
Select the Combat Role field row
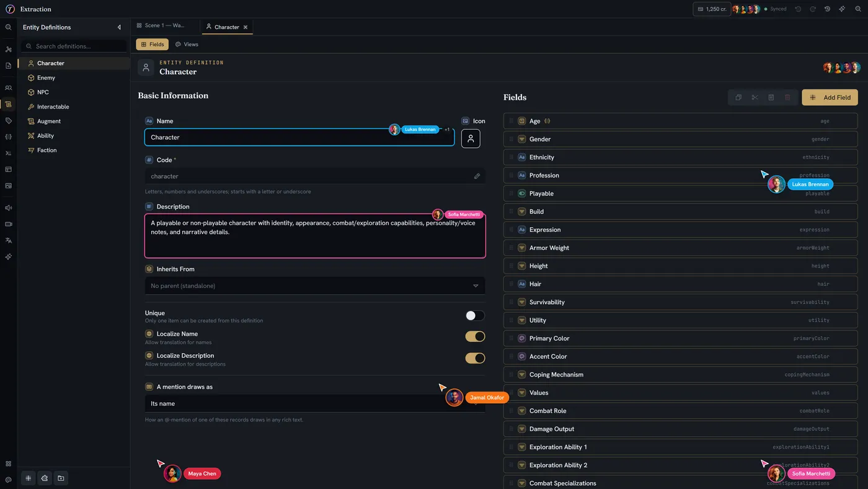[x=681, y=411]
